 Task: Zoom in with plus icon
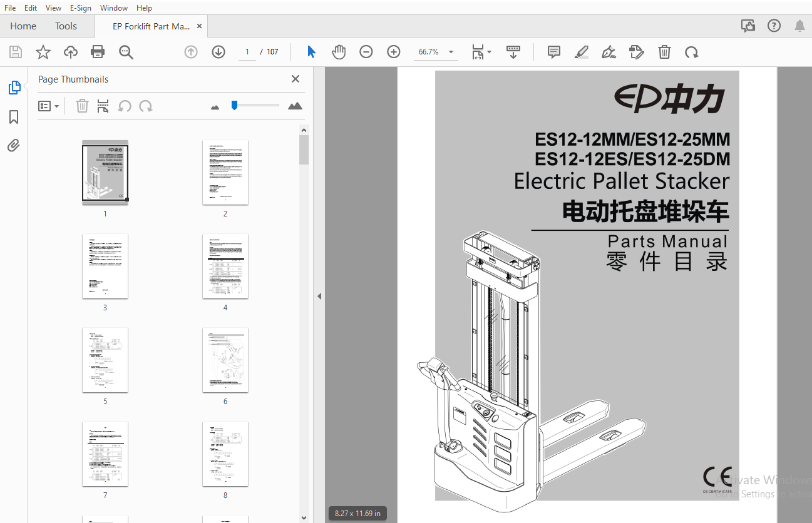[x=394, y=52]
